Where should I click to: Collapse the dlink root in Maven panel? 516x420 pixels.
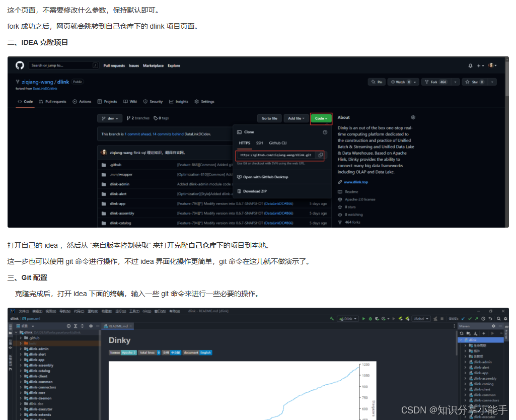pos(461,340)
